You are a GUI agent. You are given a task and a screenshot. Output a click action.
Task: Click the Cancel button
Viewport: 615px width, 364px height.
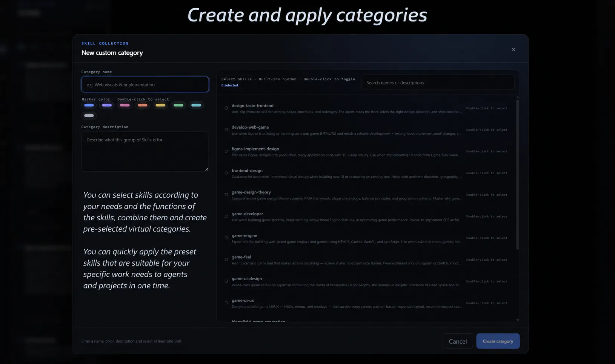point(458,341)
